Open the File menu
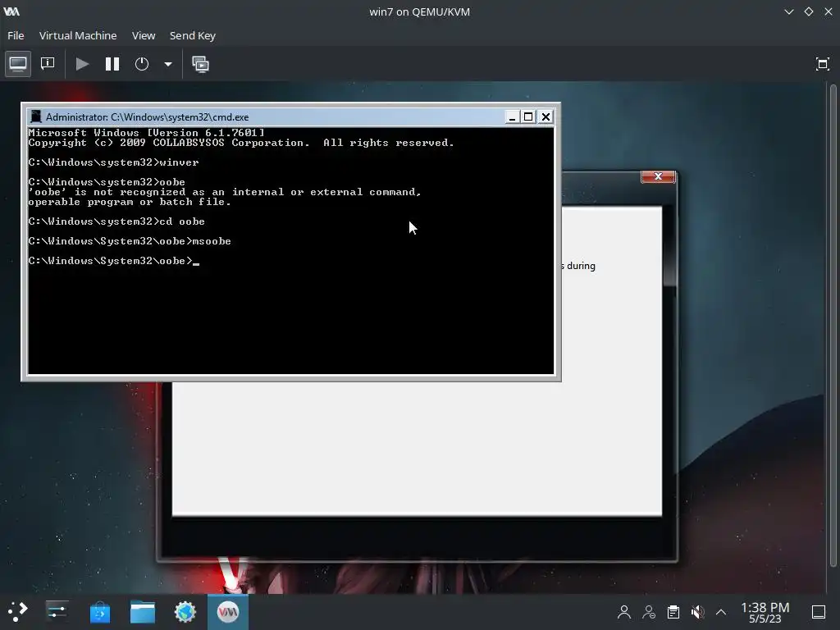This screenshot has height=630, width=840. (16, 35)
